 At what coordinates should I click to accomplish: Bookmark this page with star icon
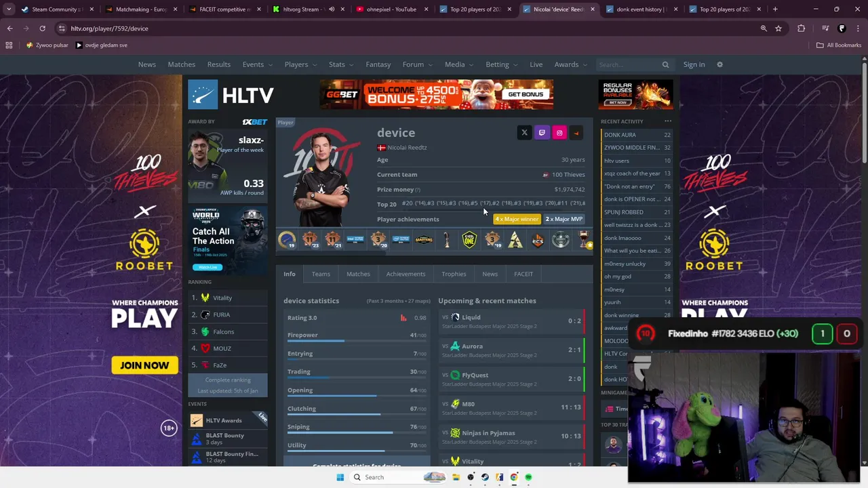[778, 28]
